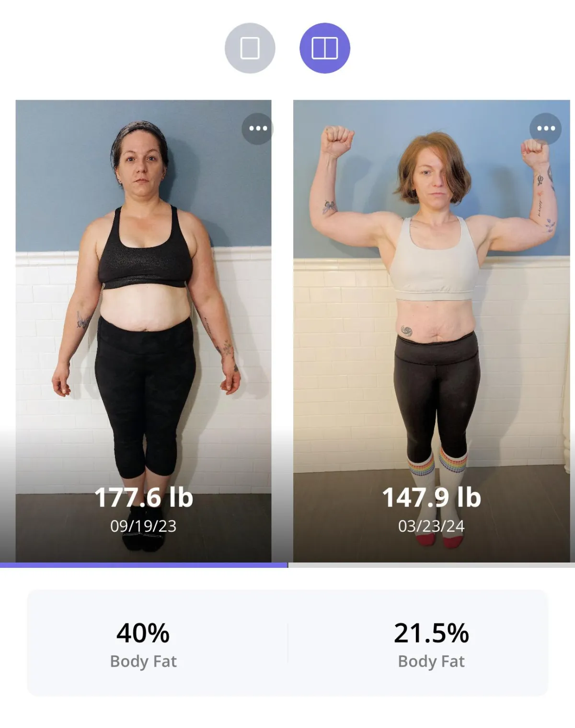Open the 03/23/24 after photo

(431, 331)
